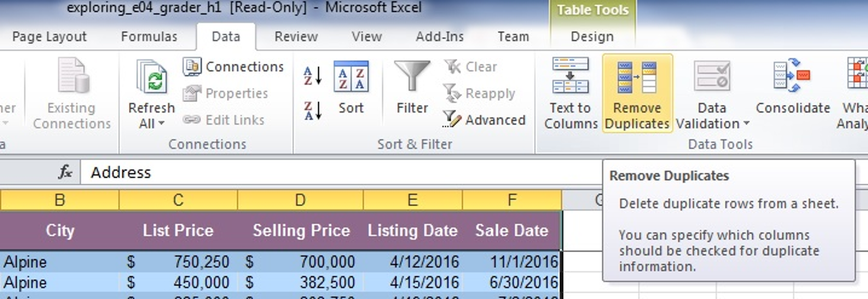This screenshot has height=299, width=868.
Task: Switch to the Formulas tab
Action: click(x=149, y=37)
